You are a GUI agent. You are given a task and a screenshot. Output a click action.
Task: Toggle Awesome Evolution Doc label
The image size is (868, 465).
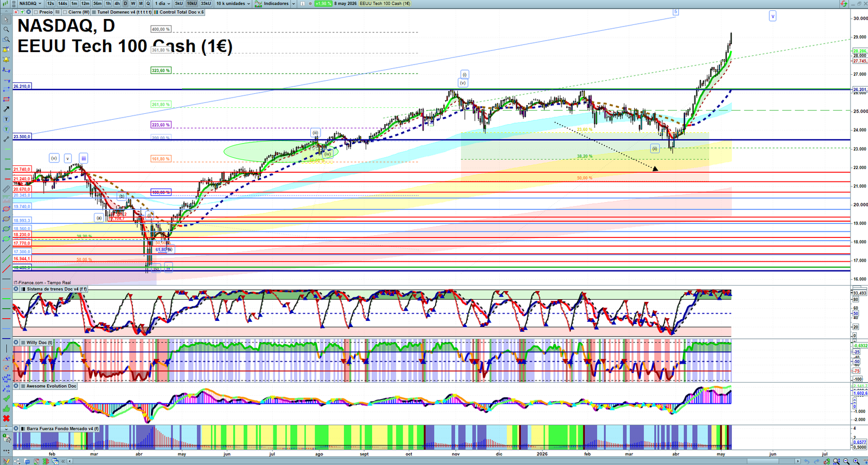(52, 386)
